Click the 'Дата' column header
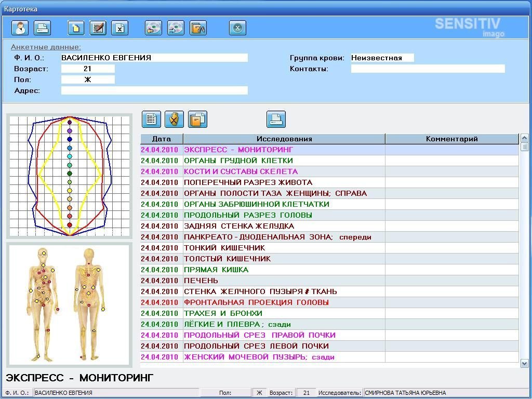 [162, 139]
